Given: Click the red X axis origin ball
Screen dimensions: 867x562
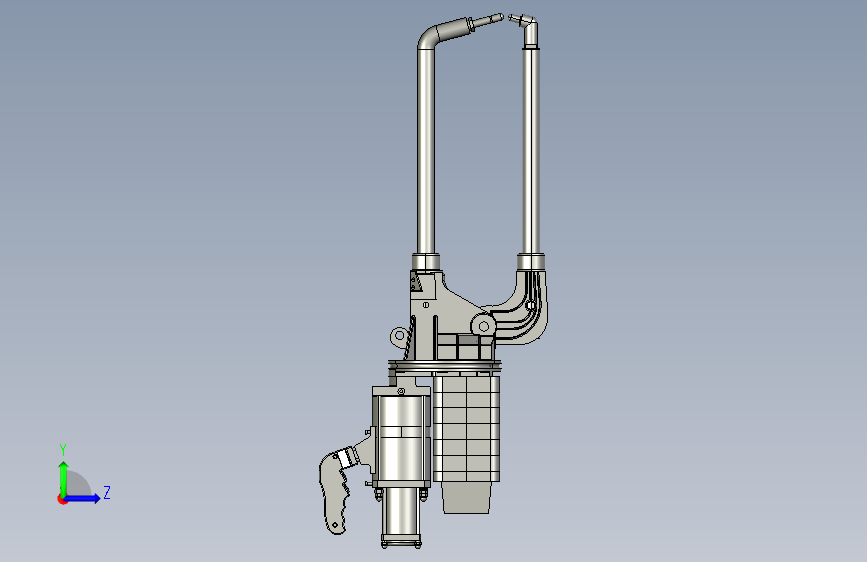Looking at the screenshot, I should point(62,499).
